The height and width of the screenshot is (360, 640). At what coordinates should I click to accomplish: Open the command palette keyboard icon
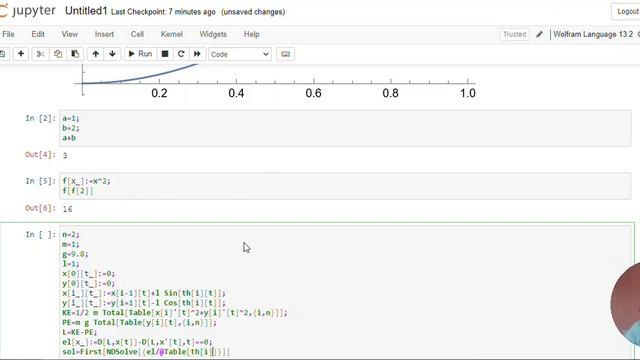click(x=285, y=54)
